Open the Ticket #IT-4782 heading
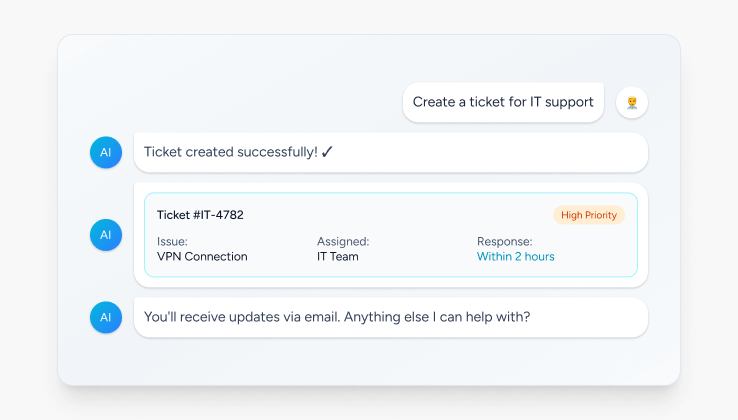This screenshot has height=420, width=738. click(200, 215)
